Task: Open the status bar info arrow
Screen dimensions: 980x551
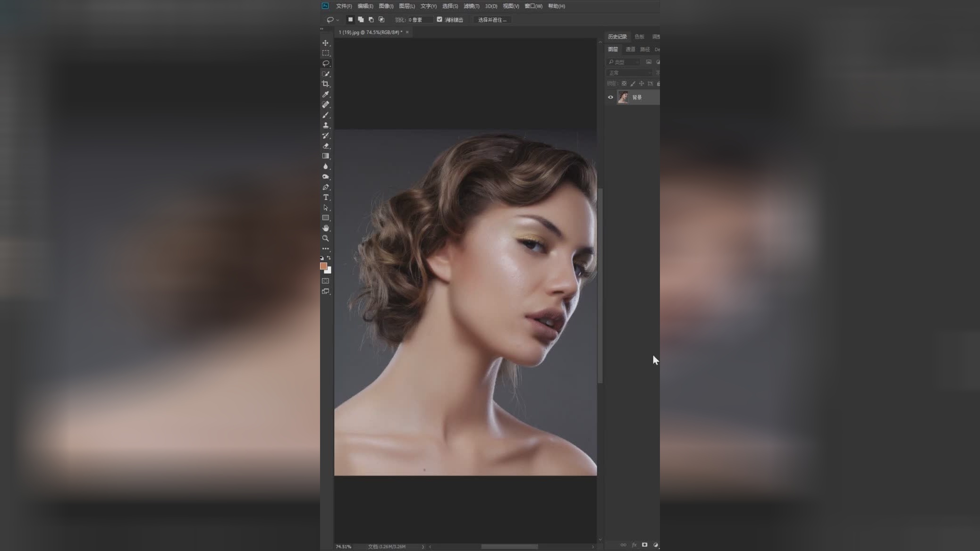Action: [x=422, y=547]
